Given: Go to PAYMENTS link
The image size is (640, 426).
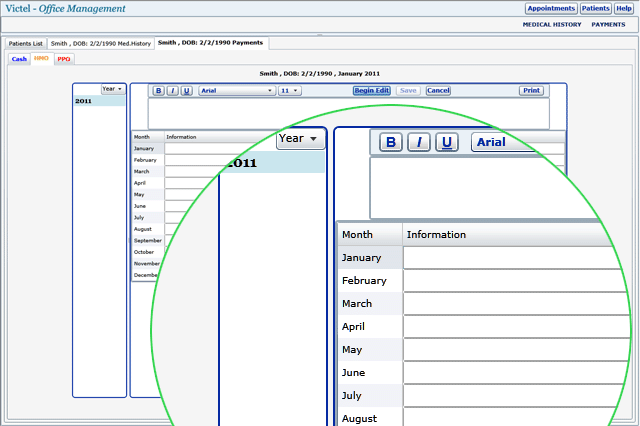Looking at the screenshot, I should pyautogui.click(x=608, y=24).
